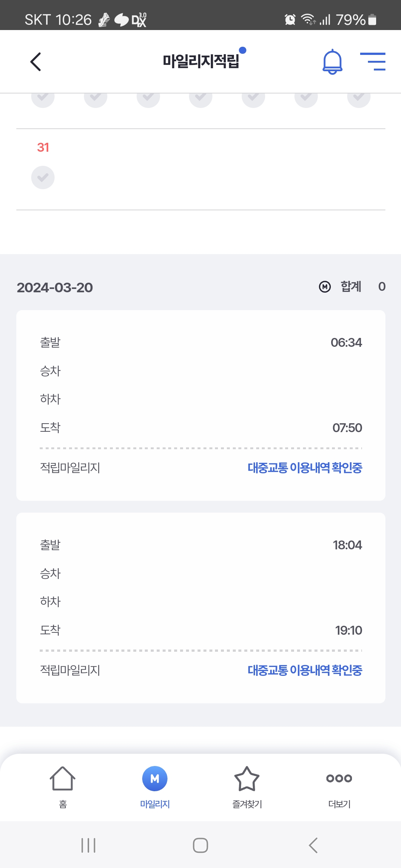Open notifications via the bell icon
Image resolution: width=401 pixels, height=868 pixels.
tap(332, 62)
